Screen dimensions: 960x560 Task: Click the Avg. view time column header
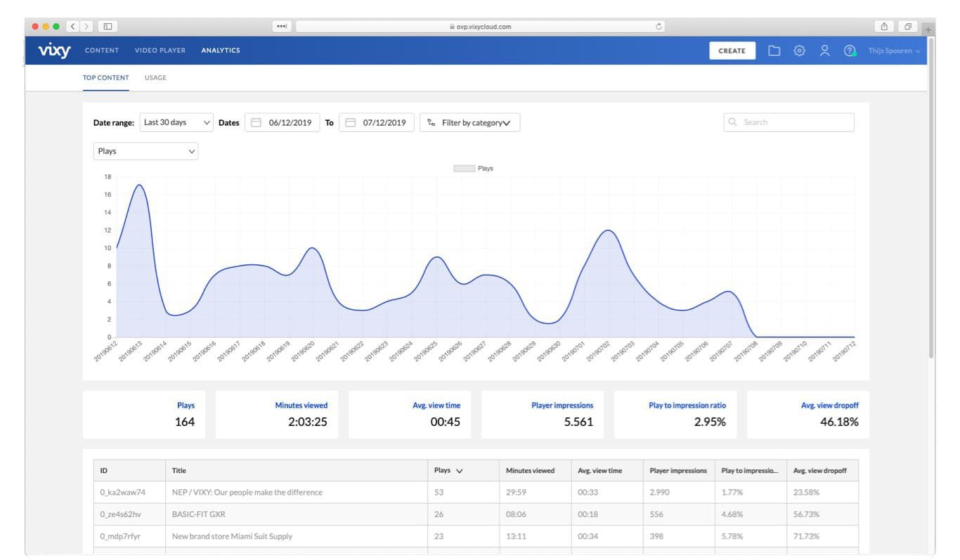[607, 471]
